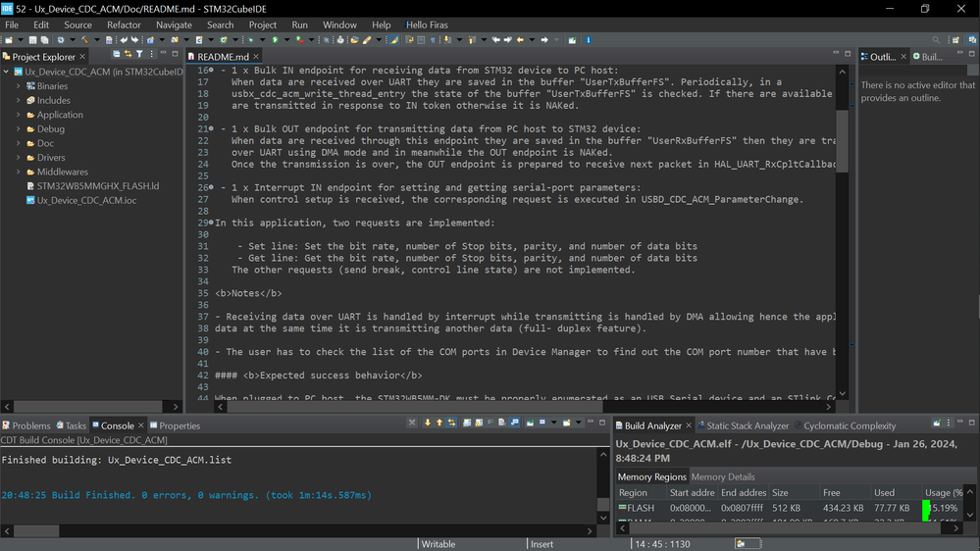Toggle console scroll lock icon

coord(479,423)
